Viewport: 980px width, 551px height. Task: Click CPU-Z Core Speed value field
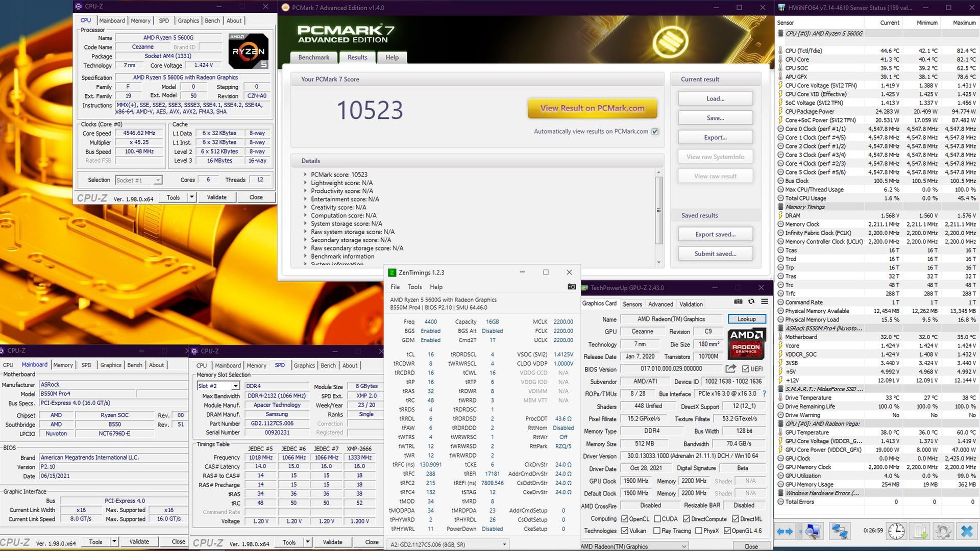click(x=139, y=133)
